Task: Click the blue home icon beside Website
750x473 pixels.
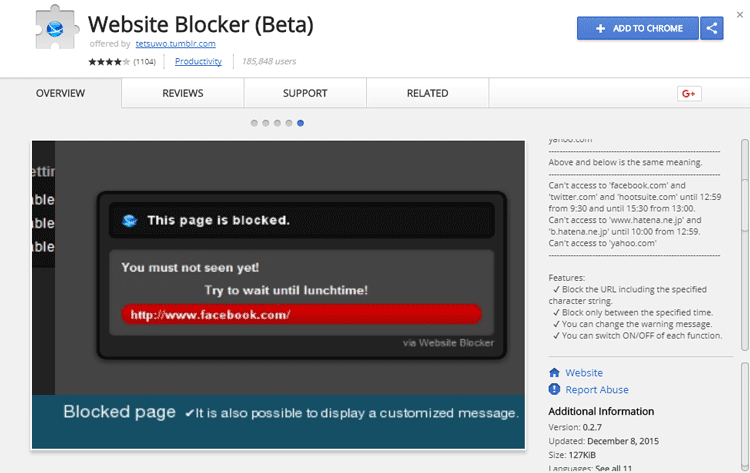Action: click(554, 373)
